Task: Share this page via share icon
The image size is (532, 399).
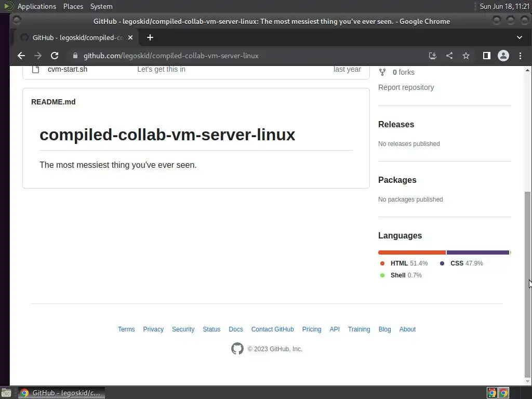Action: [449, 56]
